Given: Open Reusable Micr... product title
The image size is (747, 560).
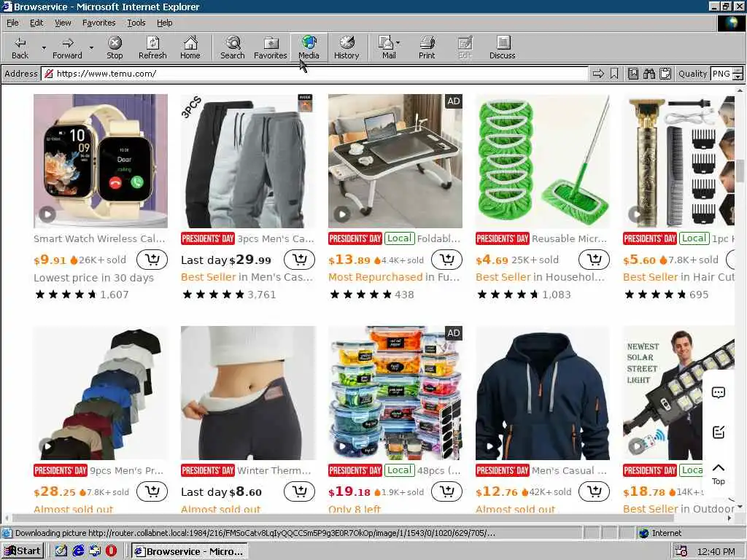Looking at the screenshot, I should [x=569, y=238].
